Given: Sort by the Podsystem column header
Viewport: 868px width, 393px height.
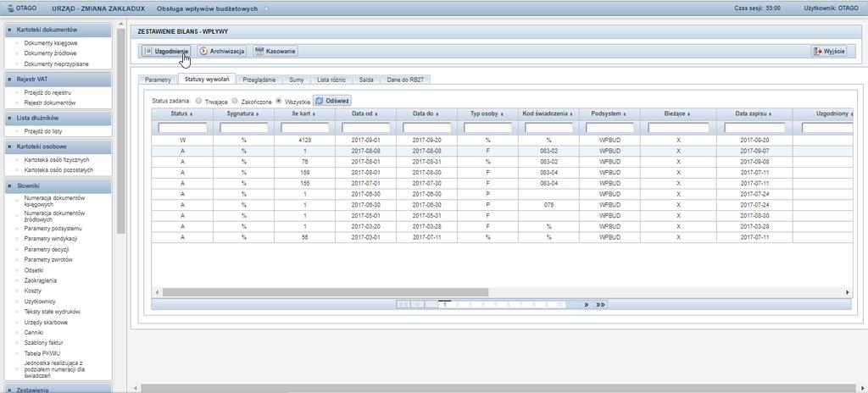Looking at the screenshot, I should (609, 113).
